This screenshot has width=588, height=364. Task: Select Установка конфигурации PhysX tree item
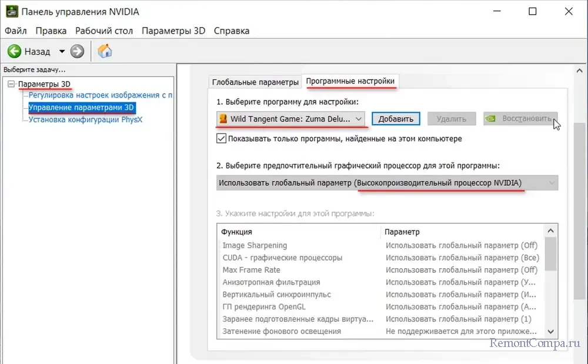[85, 119]
